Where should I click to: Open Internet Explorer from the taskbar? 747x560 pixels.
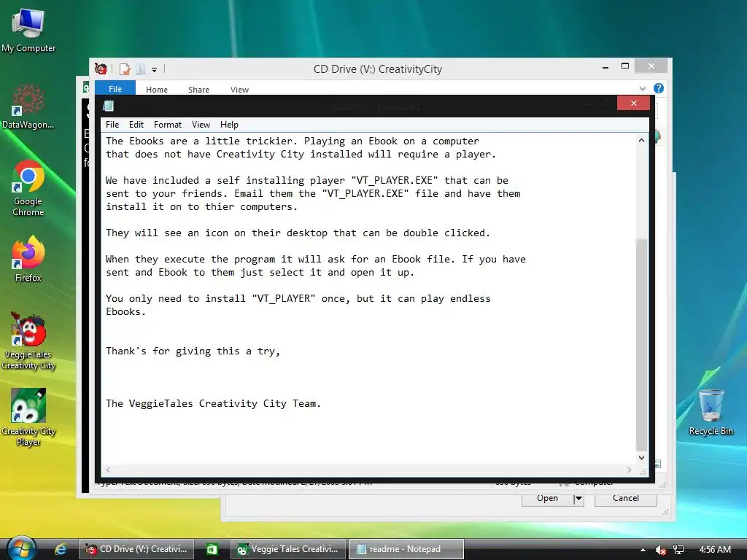pos(61,549)
